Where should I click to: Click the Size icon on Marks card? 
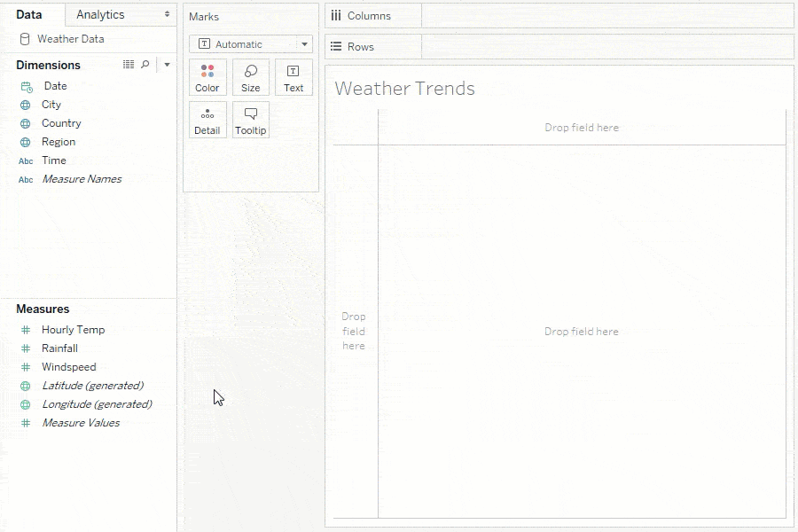(x=251, y=77)
